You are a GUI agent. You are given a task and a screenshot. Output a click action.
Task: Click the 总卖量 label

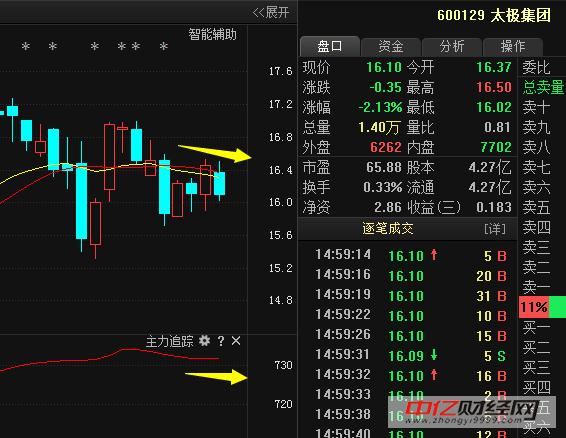[x=543, y=87]
